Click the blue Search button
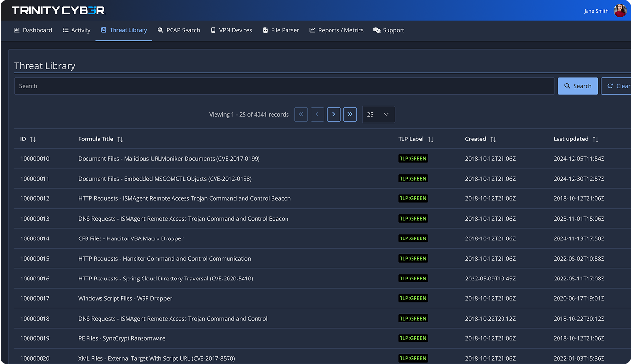The height and width of the screenshot is (364, 631). pyautogui.click(x=577, y=86)
